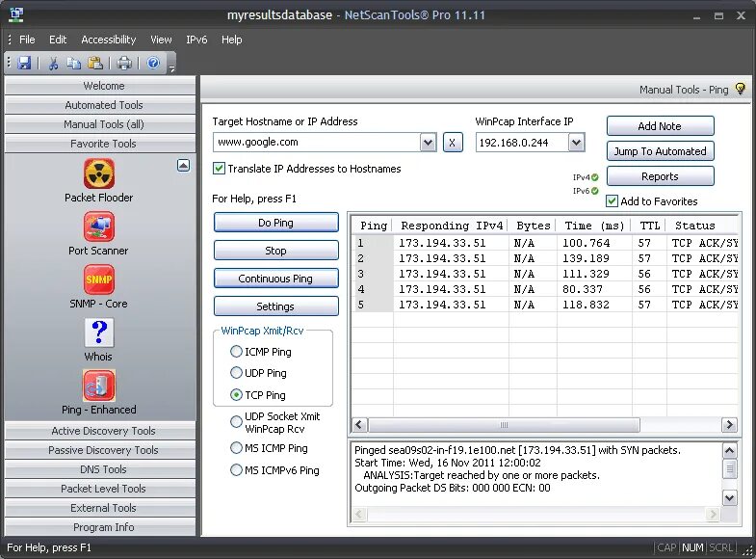Select ping result row 4 with 80.337
Screen dimensions: 756x559
tap(546, 289)
